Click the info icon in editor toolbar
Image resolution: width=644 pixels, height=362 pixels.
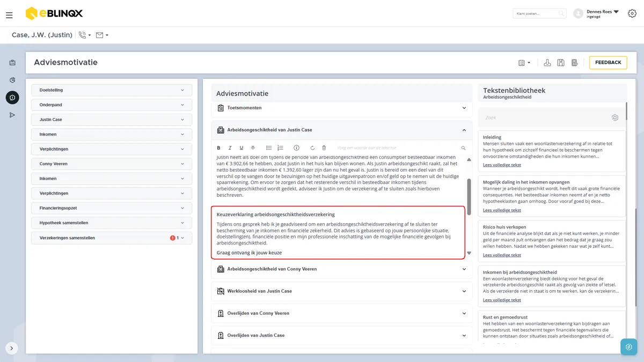click(296, 148)
